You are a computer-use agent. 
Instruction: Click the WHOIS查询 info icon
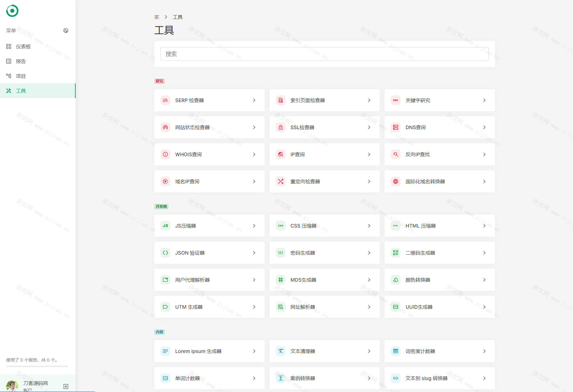point(165,154)
